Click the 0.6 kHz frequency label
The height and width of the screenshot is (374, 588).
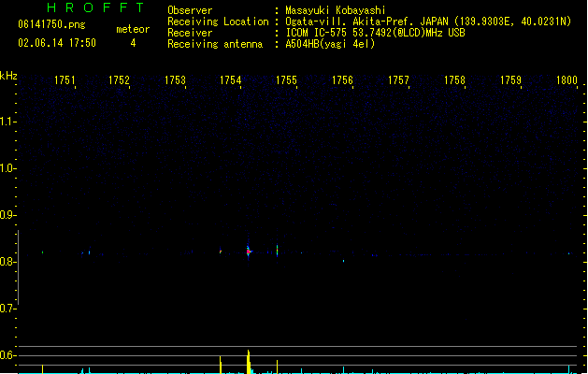pos(7,355)
